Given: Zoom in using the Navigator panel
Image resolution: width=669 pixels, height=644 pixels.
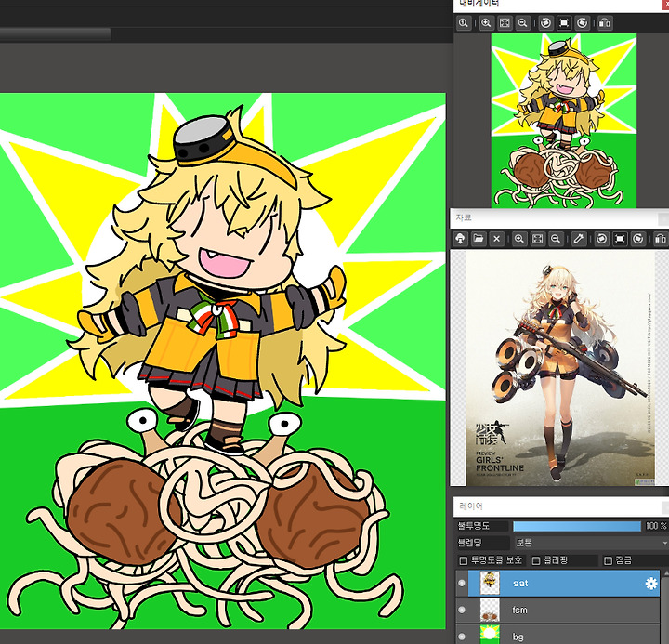Looking at the screenshot, I should point(486,23).
